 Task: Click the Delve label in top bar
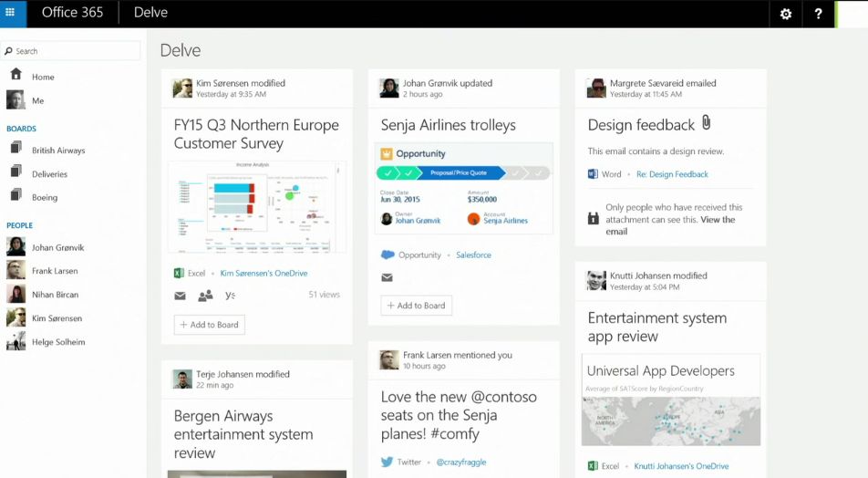click(150, 12)
